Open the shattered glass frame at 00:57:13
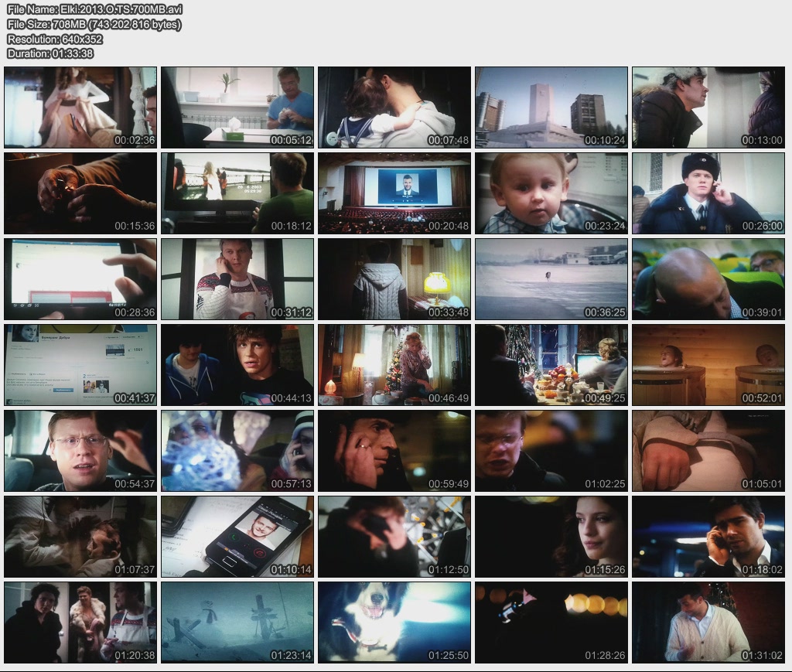The width and height of the screenshot is (792, 672). 237,451
